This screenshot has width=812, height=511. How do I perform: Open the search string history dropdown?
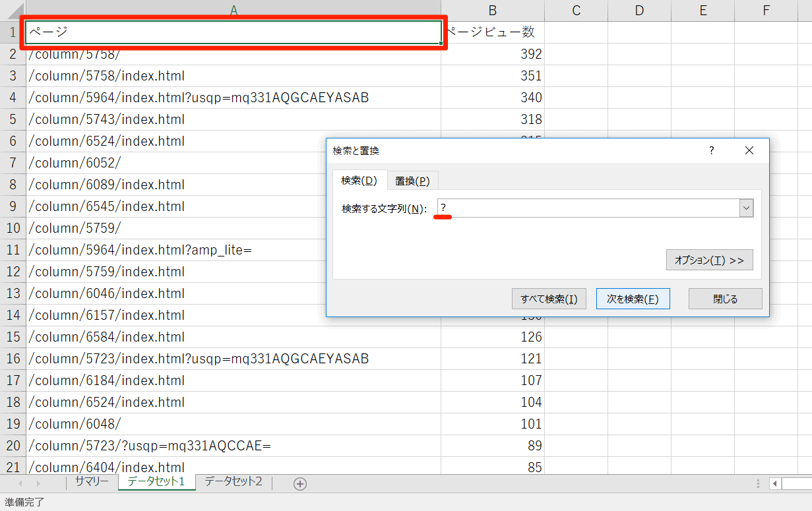tap(746, 208)
